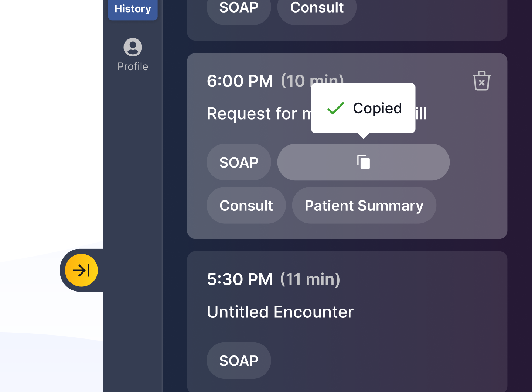532x392 pixels.
Task: Click the (11 min) duration label
Action: point(310,279)
